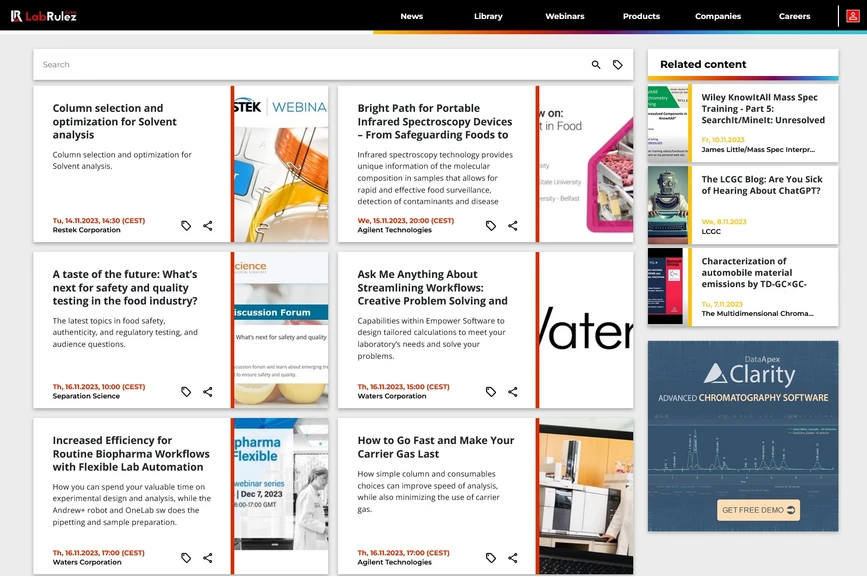Click date Th, 16.11.2023, 15:00 (CEST)
This screenshot has width=867, height=577.
coord(403,387)
